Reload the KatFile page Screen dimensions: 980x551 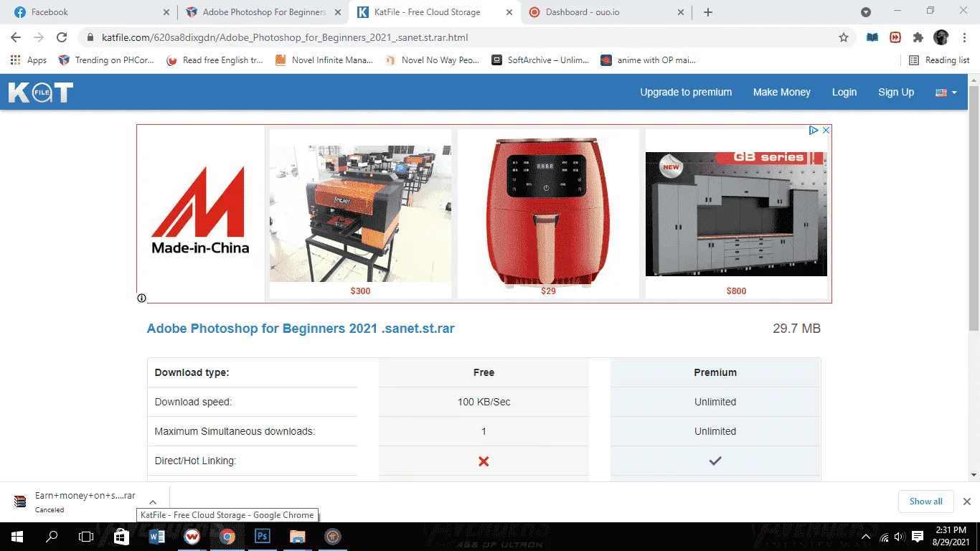click(x=62, y=37)
